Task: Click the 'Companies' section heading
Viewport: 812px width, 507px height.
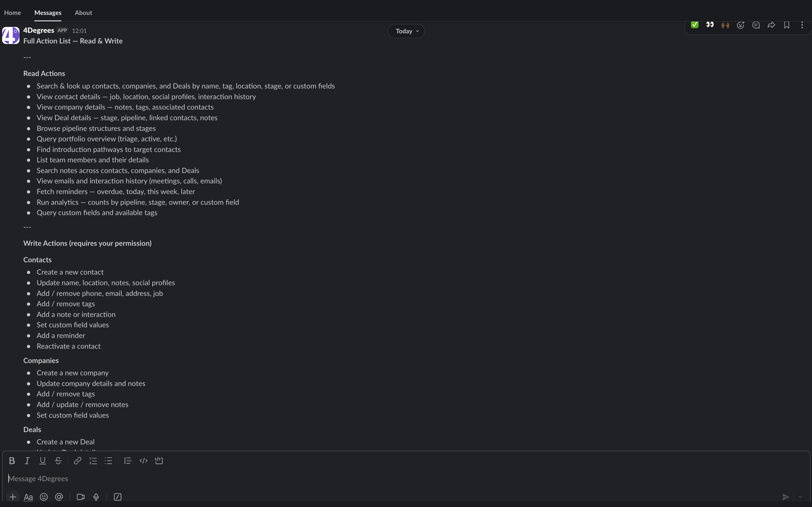Action: coord(41,361)
